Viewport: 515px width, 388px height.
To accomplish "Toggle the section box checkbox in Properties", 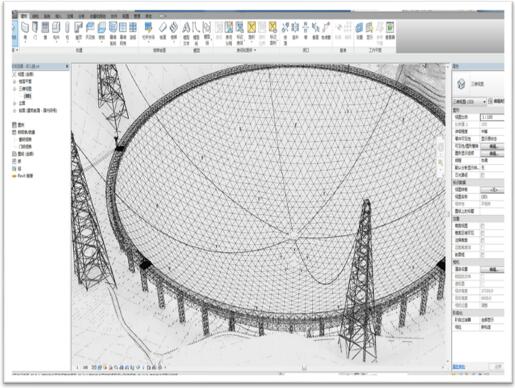I will point(482,254).
